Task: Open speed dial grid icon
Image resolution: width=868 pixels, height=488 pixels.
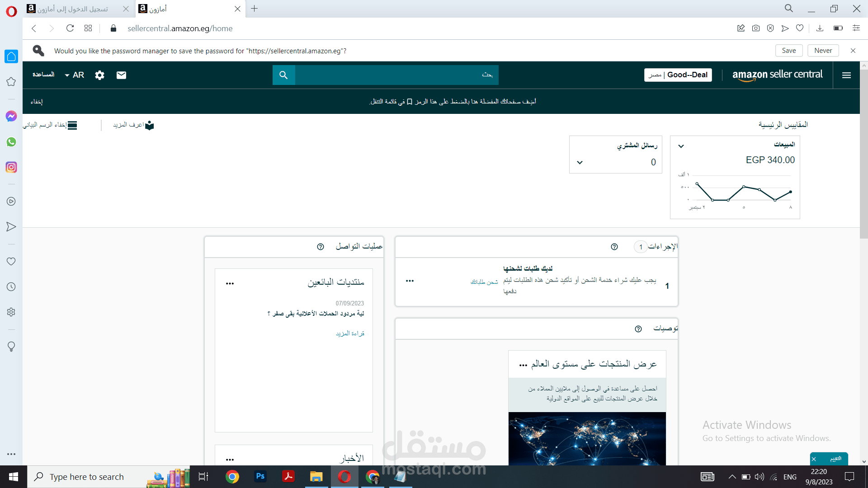Action: click(88, 28)
